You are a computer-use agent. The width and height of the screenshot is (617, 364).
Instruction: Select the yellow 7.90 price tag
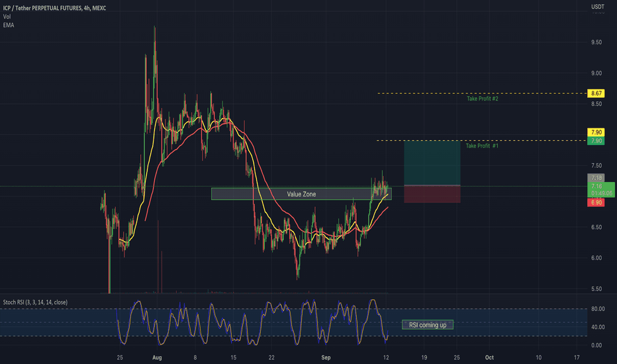click(596, 132)
